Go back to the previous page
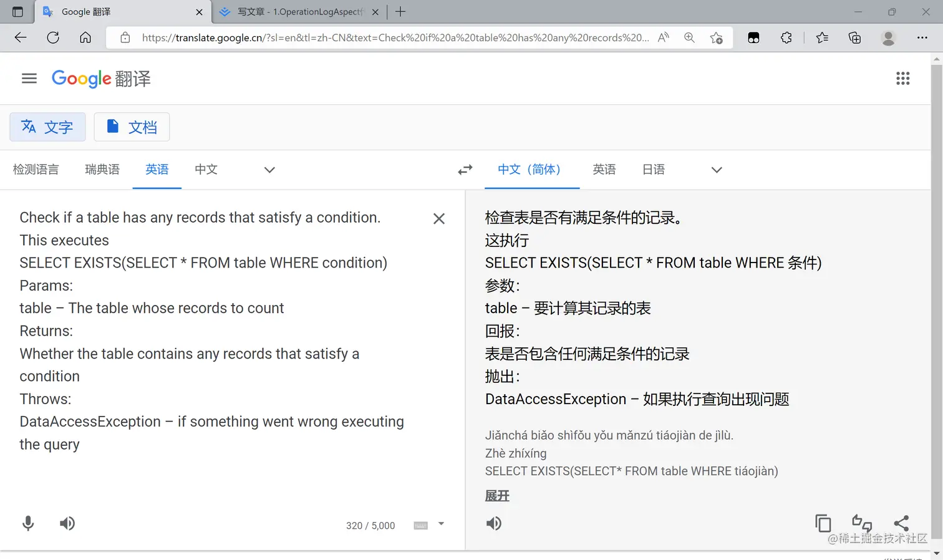Screen dimensions: 943x560 coord(21,37)
